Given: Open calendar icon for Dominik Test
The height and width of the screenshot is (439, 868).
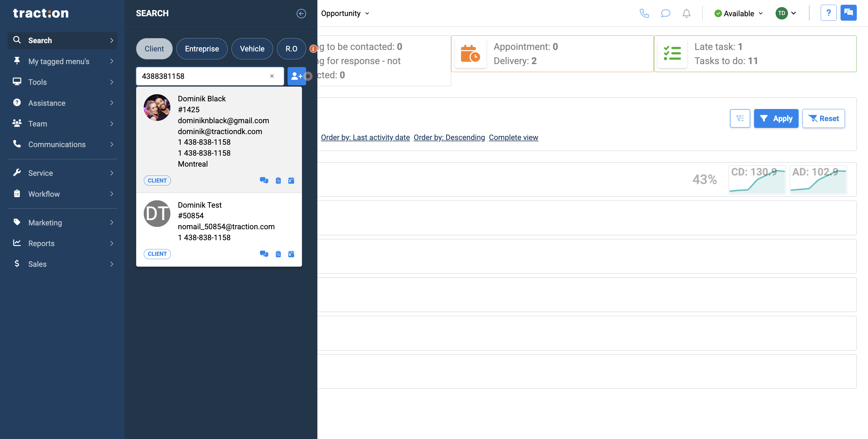Looking at the screenshot, I should [291, 254].
